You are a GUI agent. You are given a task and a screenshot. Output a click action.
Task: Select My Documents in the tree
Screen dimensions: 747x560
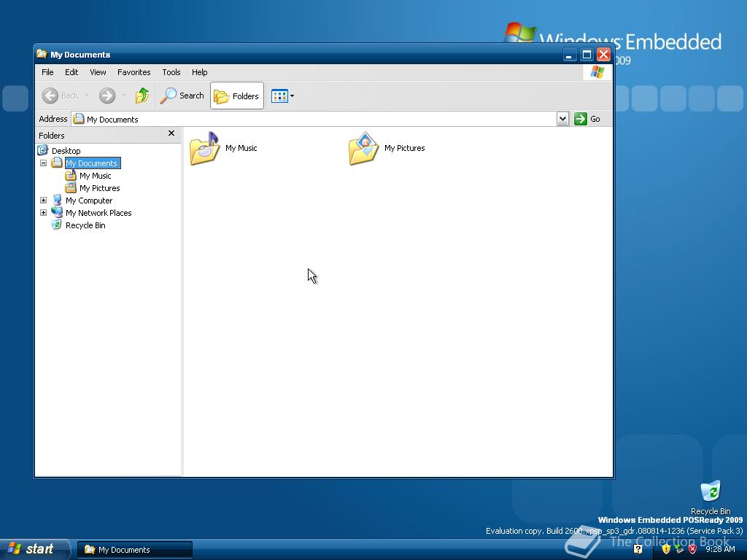[93, 163]
